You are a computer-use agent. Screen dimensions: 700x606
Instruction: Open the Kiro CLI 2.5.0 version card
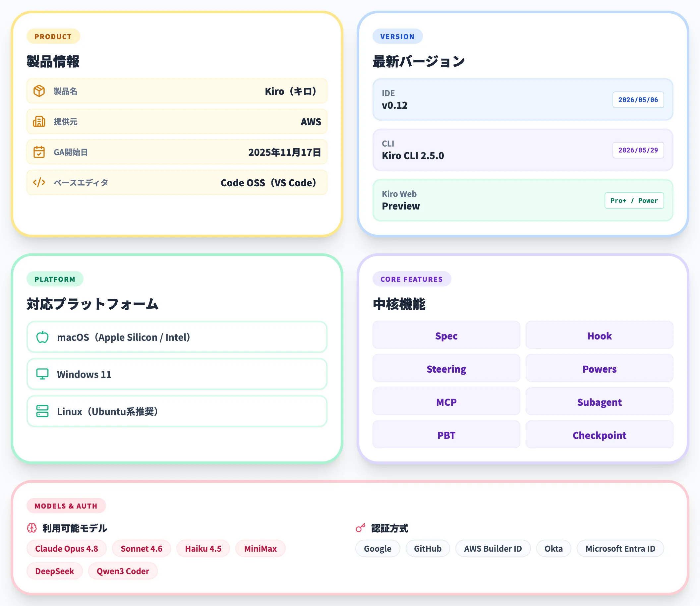522,150
